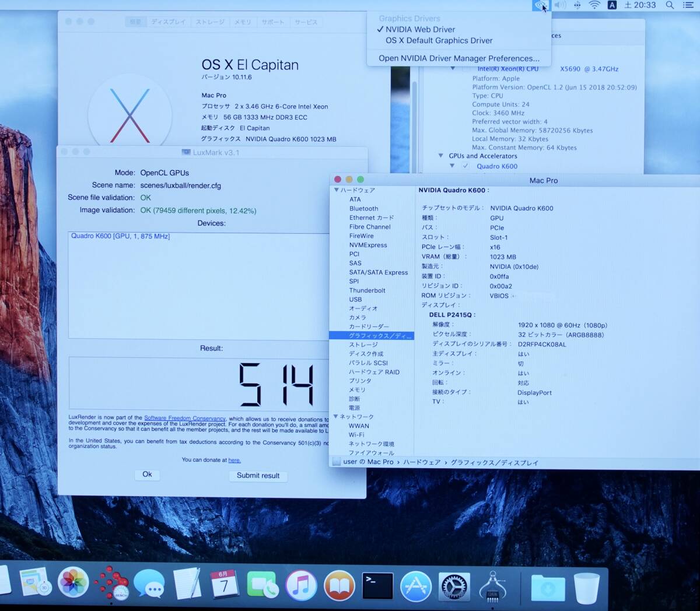
Task: Select SATA/SATA Express in the sidebar
Action: pyautogui.click(x=379, y=272)
